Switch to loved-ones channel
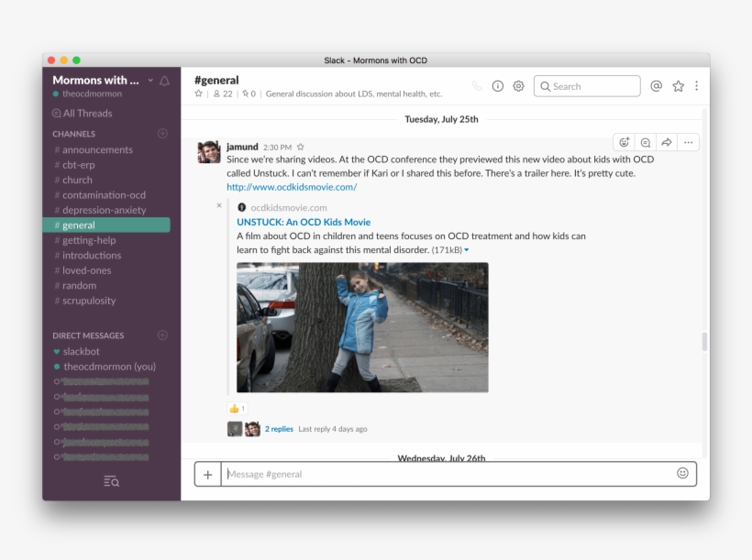This screenshot has width=752, height=560. point(86,270)
